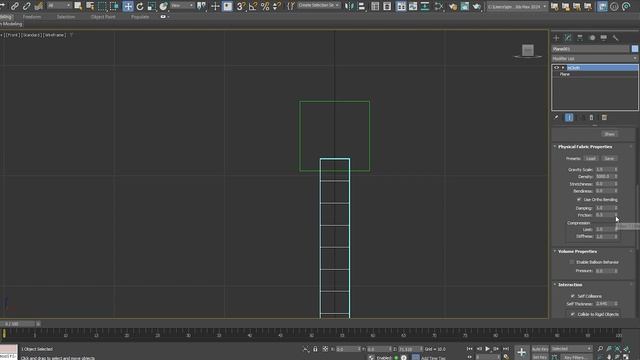Click the Mirror tool icon
Image resolution: width=640 pixels, height=360 pixels.
(350, 6)
